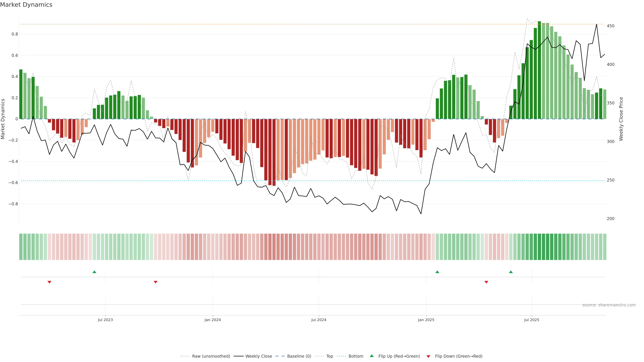The image size is (644, 362).
Task: Toggle the Top legend entry
Action: 330,356
